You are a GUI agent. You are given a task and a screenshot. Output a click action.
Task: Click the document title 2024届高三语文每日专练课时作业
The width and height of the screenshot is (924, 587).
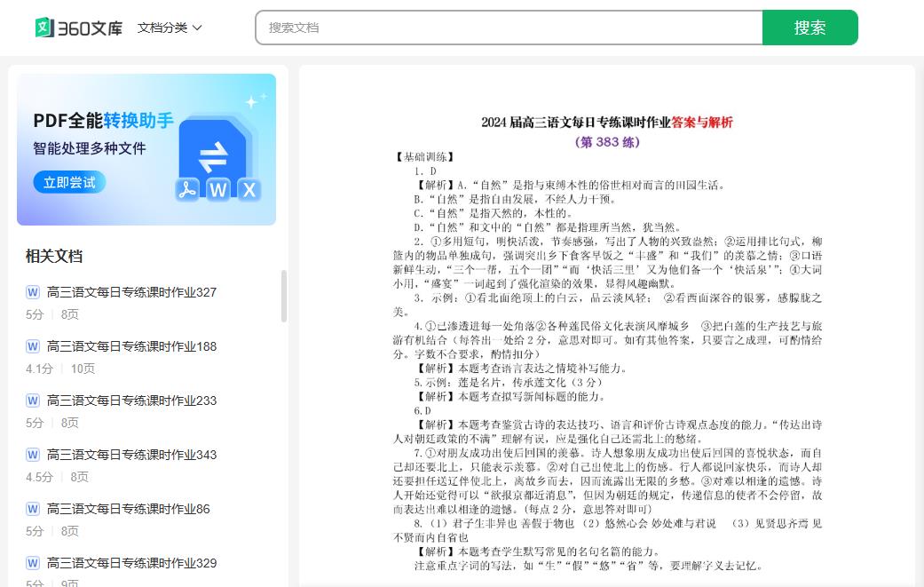click(x=576, y=123)
